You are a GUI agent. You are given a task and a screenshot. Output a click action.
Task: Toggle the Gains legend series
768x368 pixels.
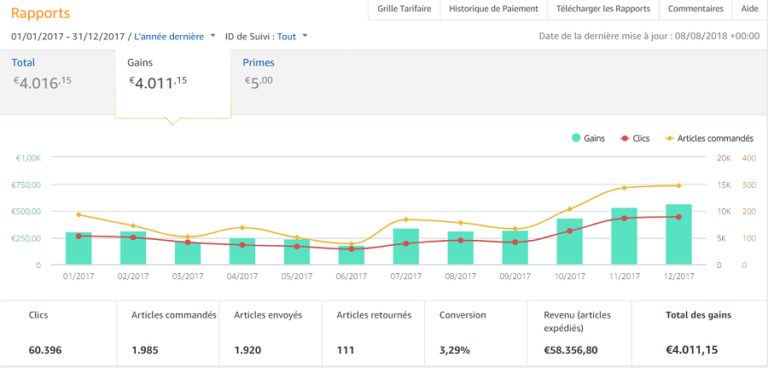pos(588,139)
